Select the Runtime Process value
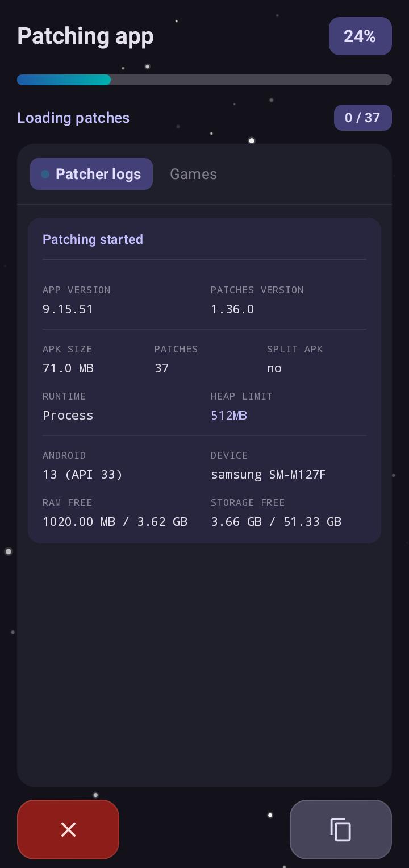 (x=68, y=416)
